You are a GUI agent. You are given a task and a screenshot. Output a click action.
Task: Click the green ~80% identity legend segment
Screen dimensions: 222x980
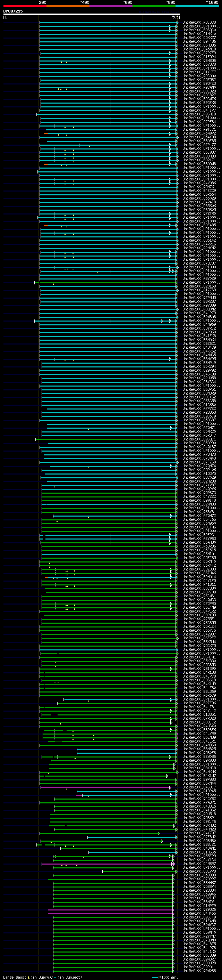(x=154, y=6)
